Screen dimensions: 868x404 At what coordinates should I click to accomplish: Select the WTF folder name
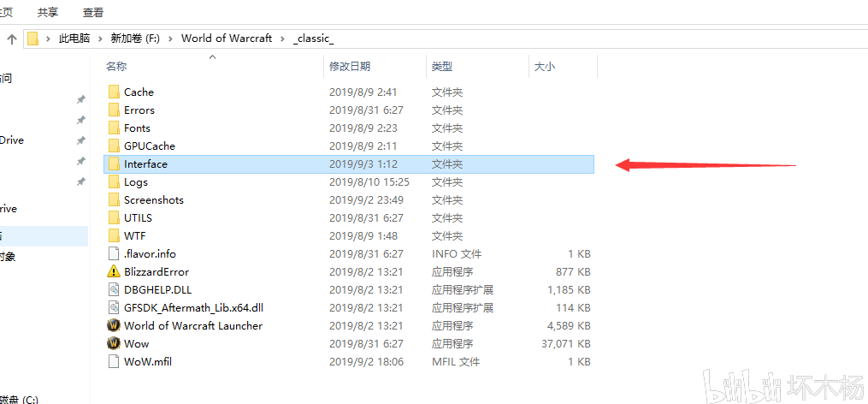click(135, 236)
